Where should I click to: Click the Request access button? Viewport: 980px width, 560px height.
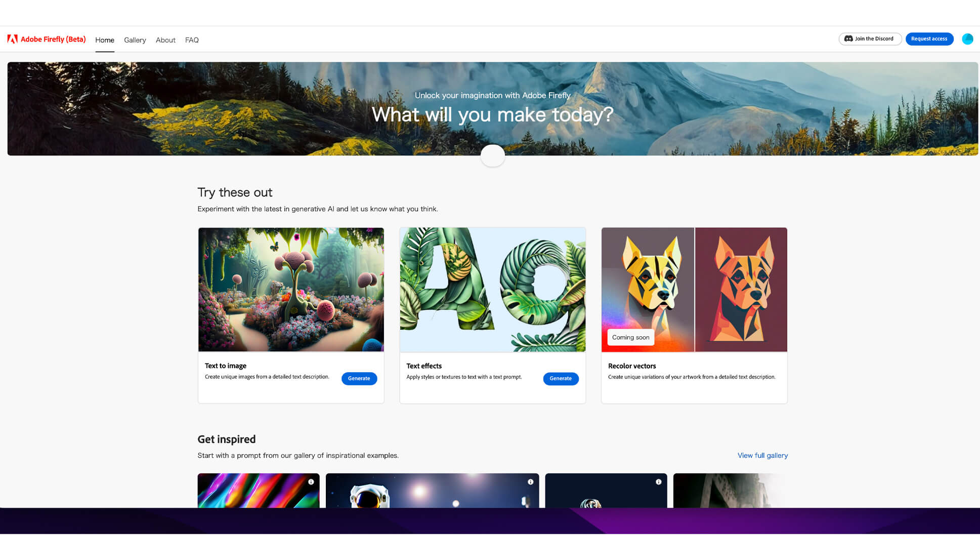coord(929,38)
